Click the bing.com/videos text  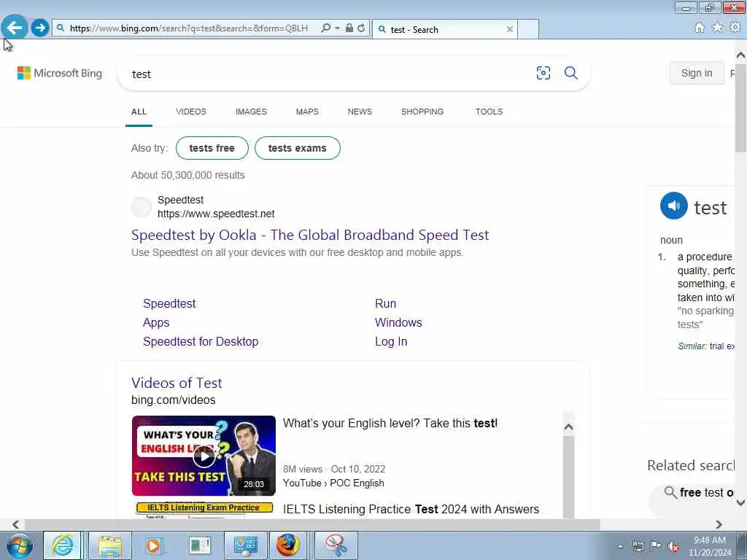click(x=173, y=400)
